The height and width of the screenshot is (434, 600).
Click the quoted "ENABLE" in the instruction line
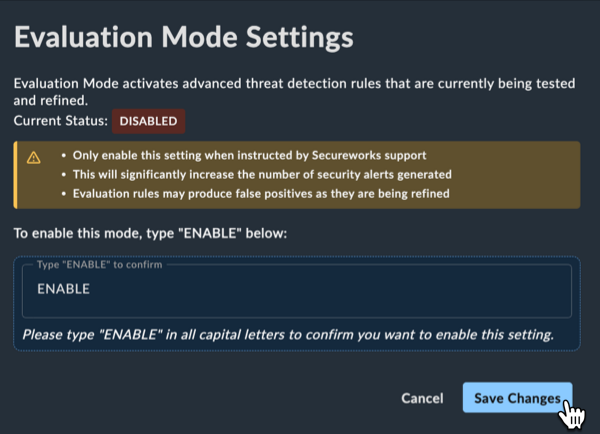210,233
